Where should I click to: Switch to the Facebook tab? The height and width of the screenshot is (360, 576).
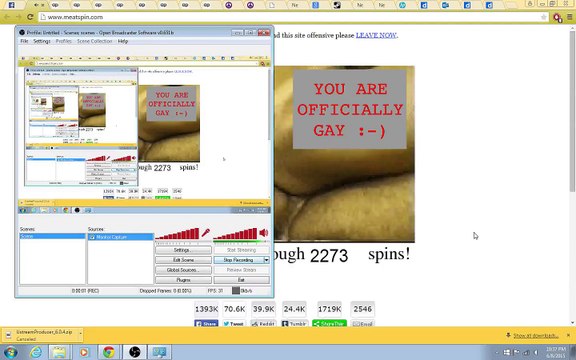coord(11,5)
